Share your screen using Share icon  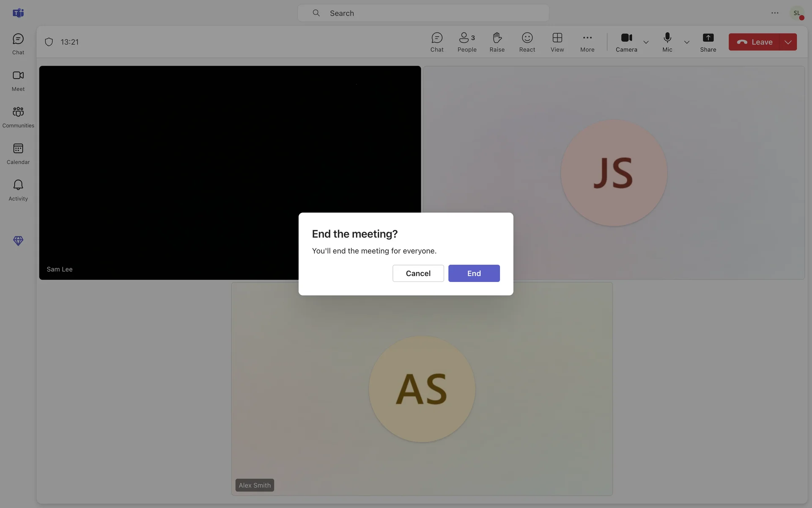tap(708, 42)
